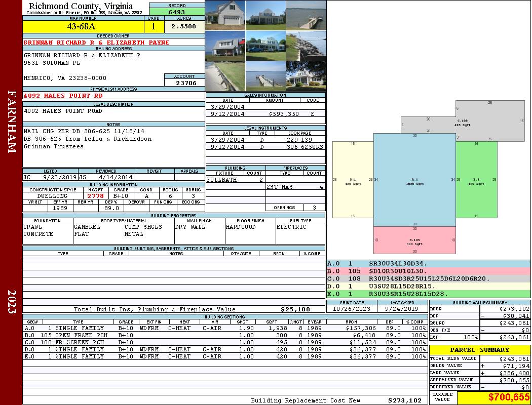Click the OBLDG VALUE amount $71,194
The image size is (532, 405).
pos(514,366)
